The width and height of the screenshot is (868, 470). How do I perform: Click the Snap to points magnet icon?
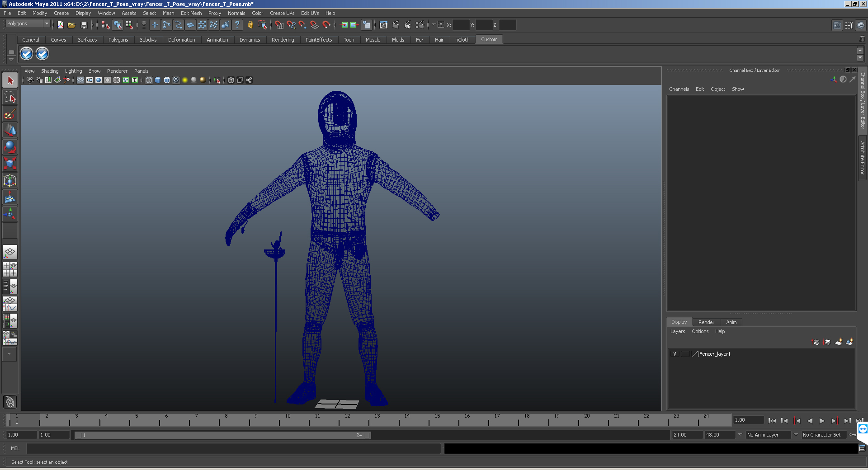[302, 25]
